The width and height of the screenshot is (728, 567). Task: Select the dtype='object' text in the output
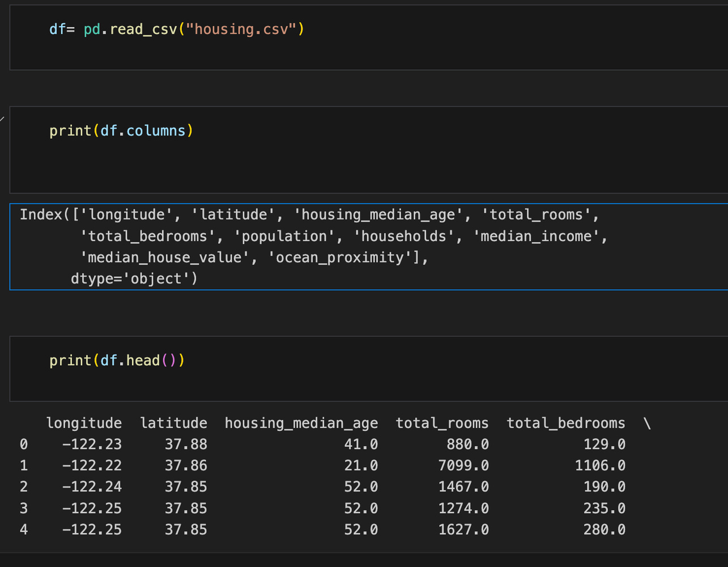pos(134,278)
